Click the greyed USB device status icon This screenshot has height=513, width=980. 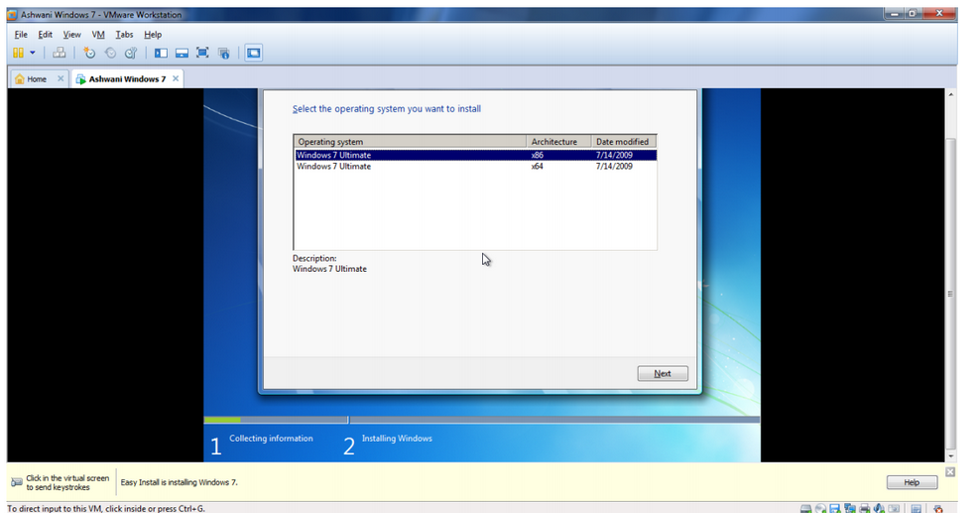click(x=894, y=509)
